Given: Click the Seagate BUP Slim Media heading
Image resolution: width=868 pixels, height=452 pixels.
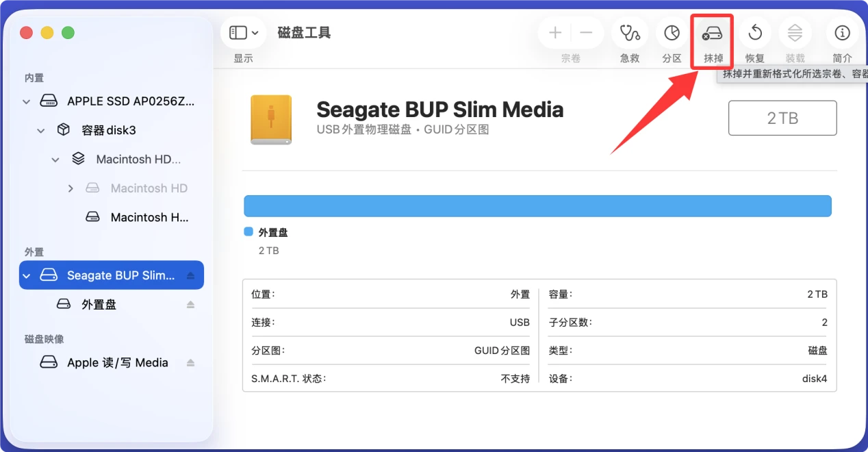Looking at the screenshot, I should click(x=439, y=110).
